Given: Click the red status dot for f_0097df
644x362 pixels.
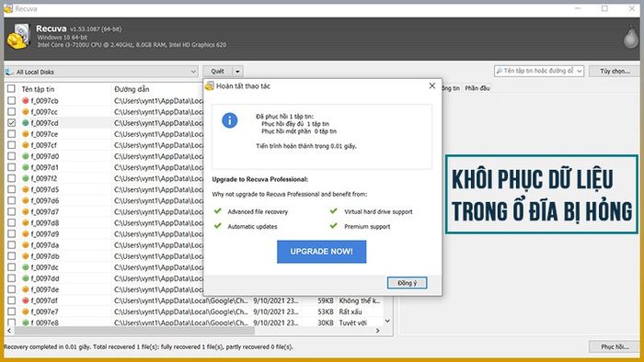Looking at the screenshot, I should coord(26,300).
